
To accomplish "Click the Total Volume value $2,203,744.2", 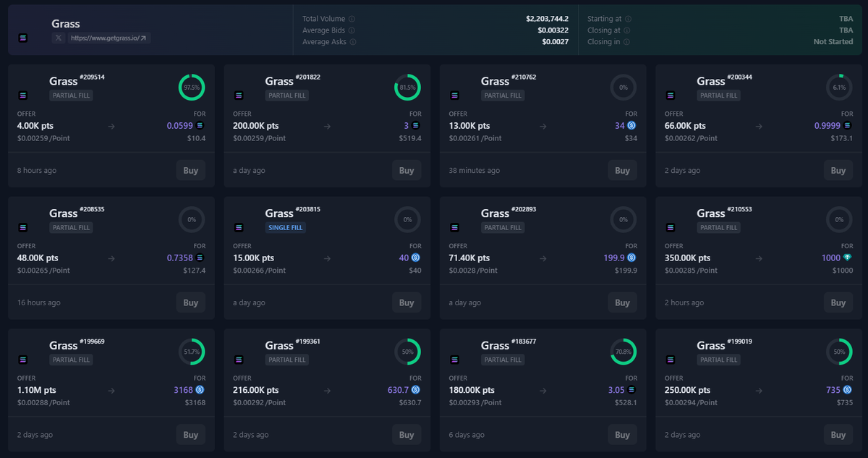I will (x=547, y=19).
